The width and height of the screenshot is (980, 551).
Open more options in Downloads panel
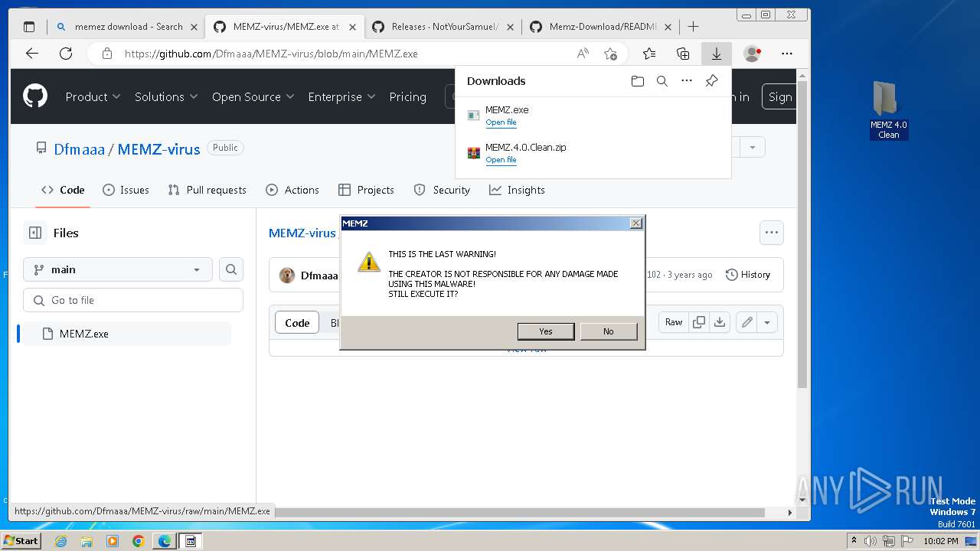[687, 81]
